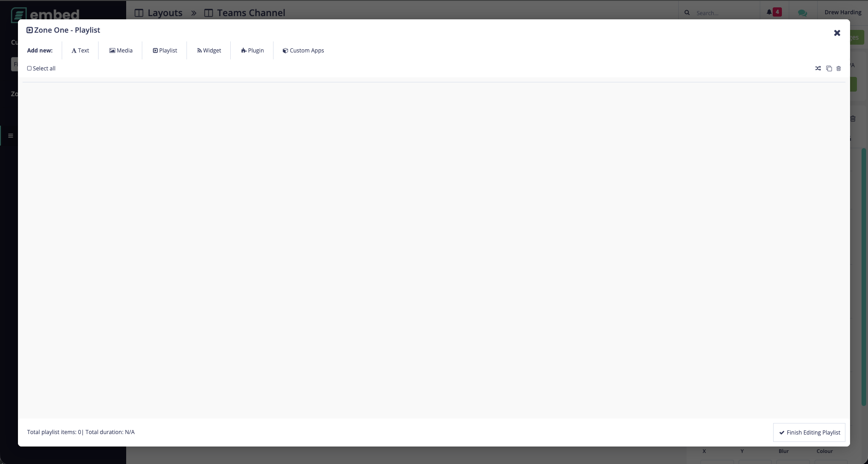The image size is (868, 464).
Task: Add new Media item to playlist
Action: coord(121,51)
